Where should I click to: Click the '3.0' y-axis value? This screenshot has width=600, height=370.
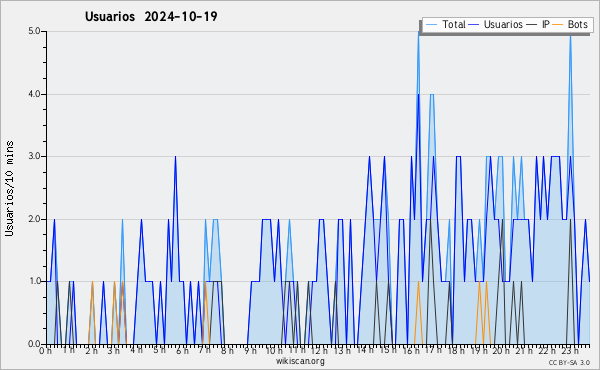click(x=34, y=156)
